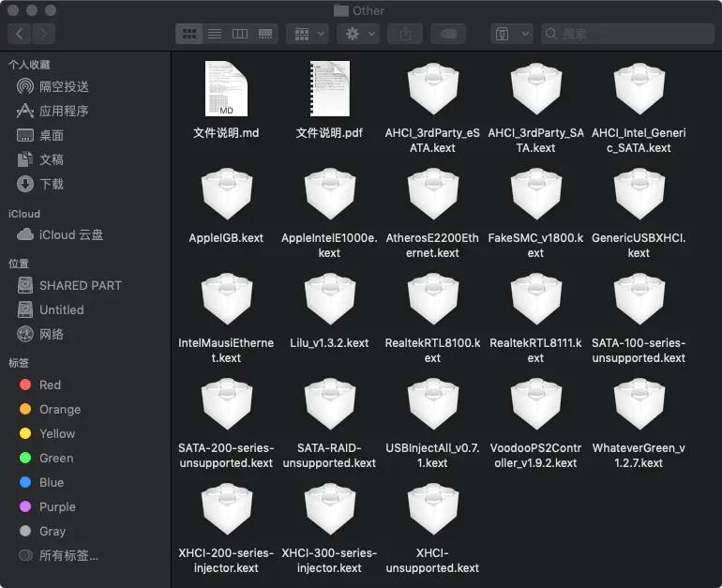Select AHCI_Intel_Generic_SATA.kext icon
Screen dimensions: 722x588
pos(639,89)
